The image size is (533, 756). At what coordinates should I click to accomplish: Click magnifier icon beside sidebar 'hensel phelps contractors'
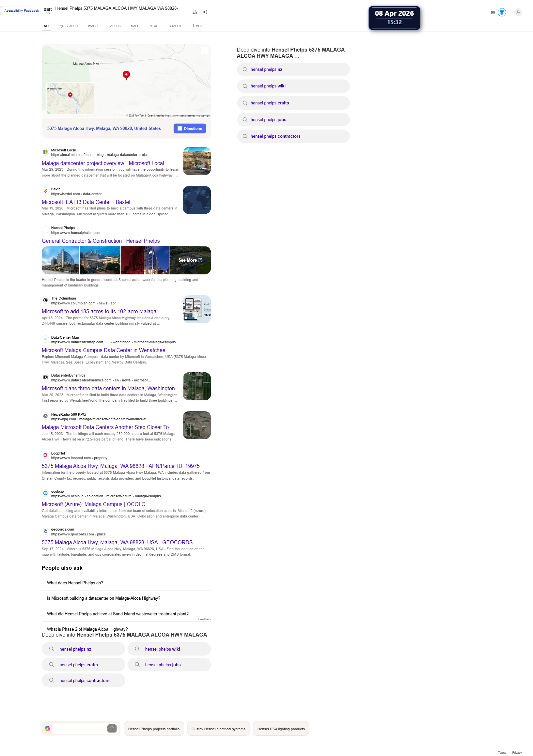pos(245,136)
